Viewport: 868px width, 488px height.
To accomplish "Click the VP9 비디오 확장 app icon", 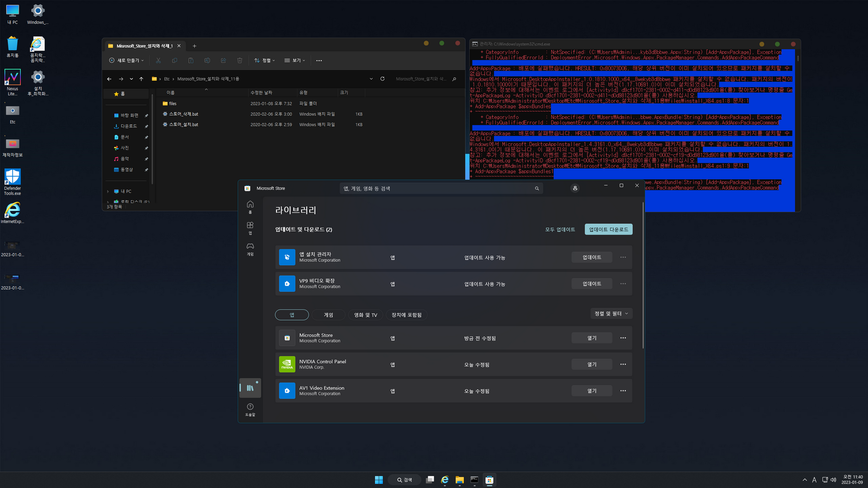I will pyautogui.click(x=287, y=284).
